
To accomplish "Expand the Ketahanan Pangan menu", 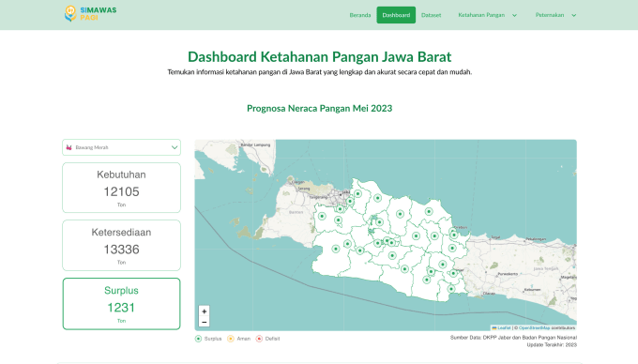I will [487, 15].
